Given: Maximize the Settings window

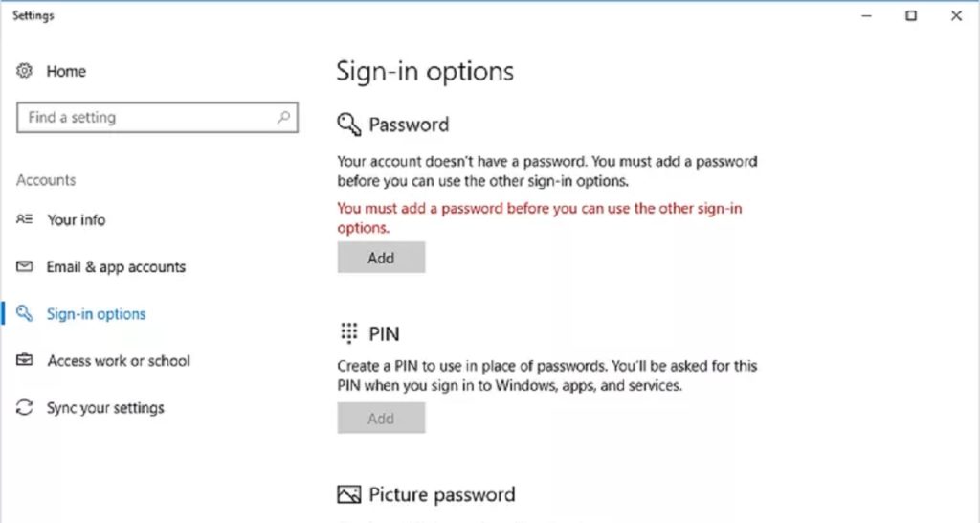Looking at the screenshot, I should 911,15.
